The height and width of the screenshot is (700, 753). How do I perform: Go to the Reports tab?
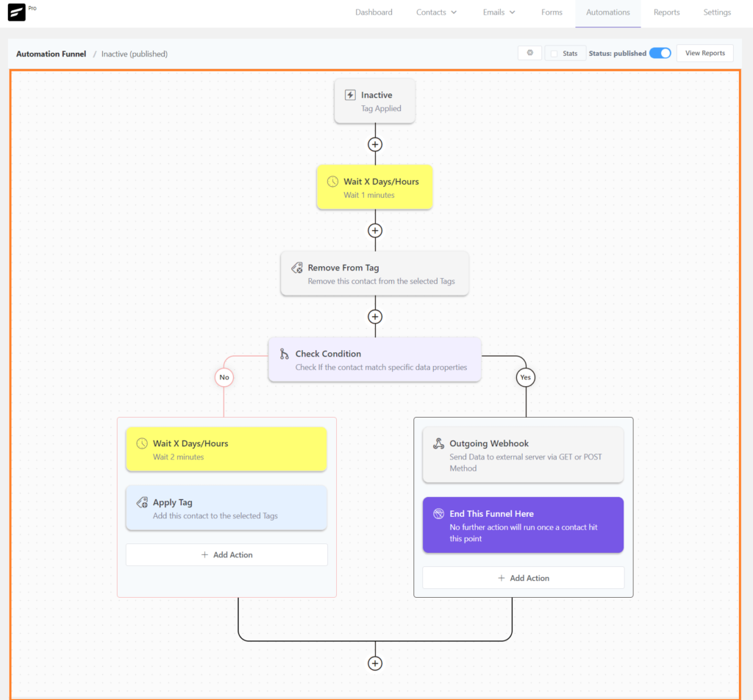pyautogui.click(x=666, y=12)
